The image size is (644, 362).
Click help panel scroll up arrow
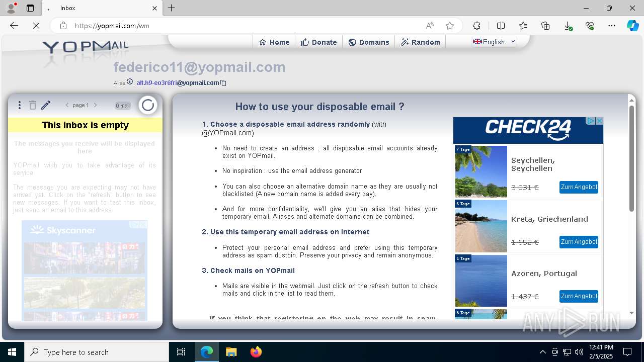click(631, 101)
